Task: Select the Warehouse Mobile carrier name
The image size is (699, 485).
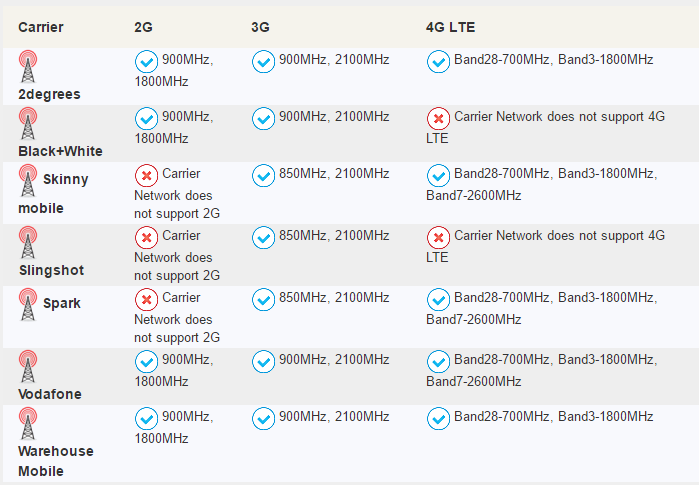Action: (x=56, y=461)
